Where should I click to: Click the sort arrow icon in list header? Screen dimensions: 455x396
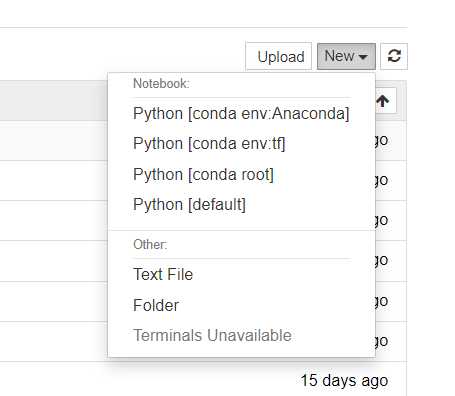click(383, 101)
